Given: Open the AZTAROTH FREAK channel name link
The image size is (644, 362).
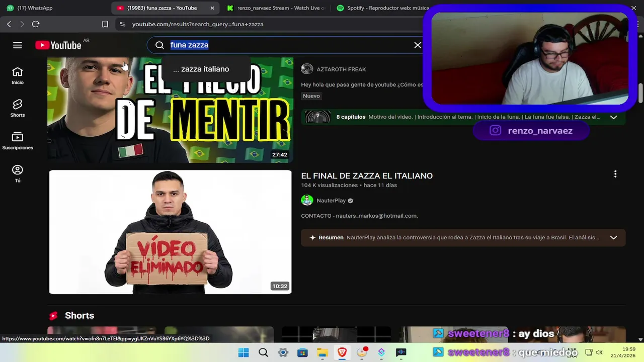Looking at the screenshot, I should 341,69.
